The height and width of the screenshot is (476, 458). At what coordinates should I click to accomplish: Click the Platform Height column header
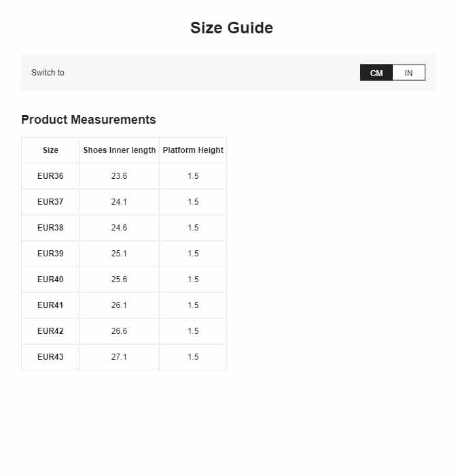click(193, 150)
